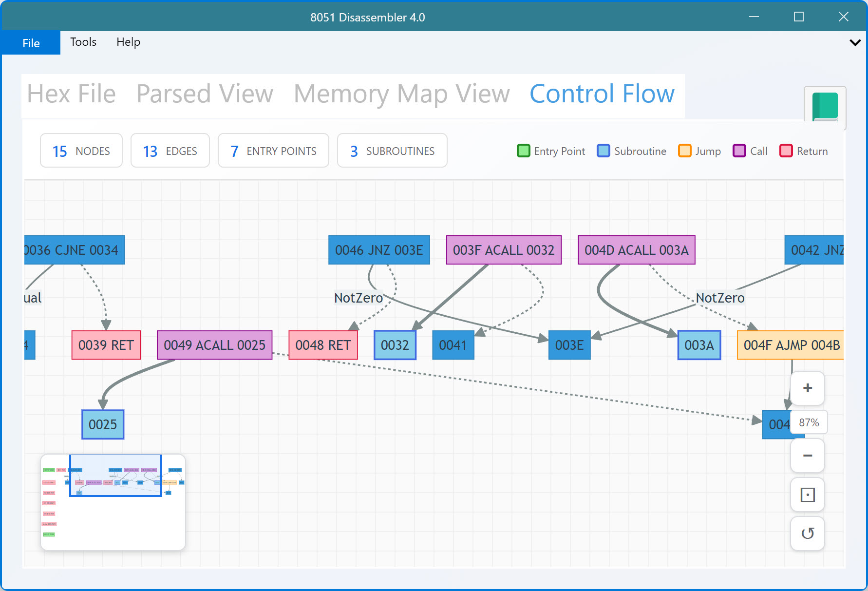Click the zoom in plus button
Image resolution: width=868 pixels, height=591 pixels.
pyautogui.click(x=807, y=388)
